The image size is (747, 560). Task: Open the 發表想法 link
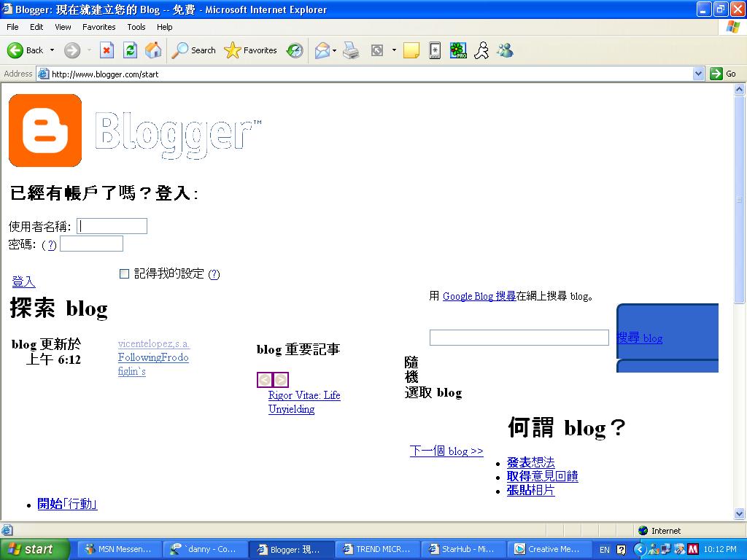pyautogui.click(x=531, y=462)
